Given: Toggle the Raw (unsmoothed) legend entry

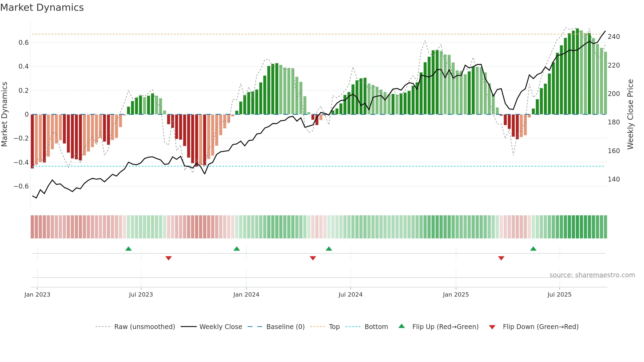Looking at the screenshot, I should (135, 327).
